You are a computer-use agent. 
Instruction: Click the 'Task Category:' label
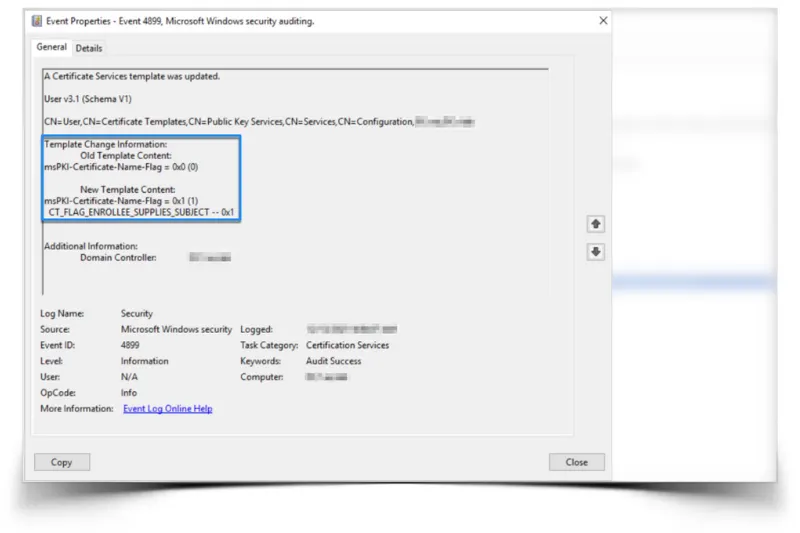[269, 345]
